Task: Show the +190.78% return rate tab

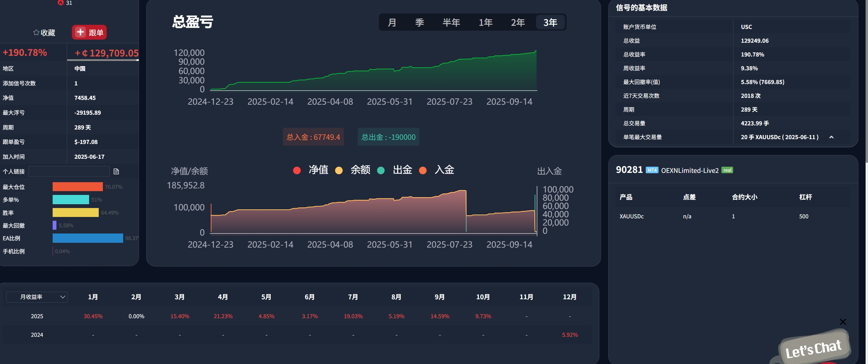Action: click(25, 53)
